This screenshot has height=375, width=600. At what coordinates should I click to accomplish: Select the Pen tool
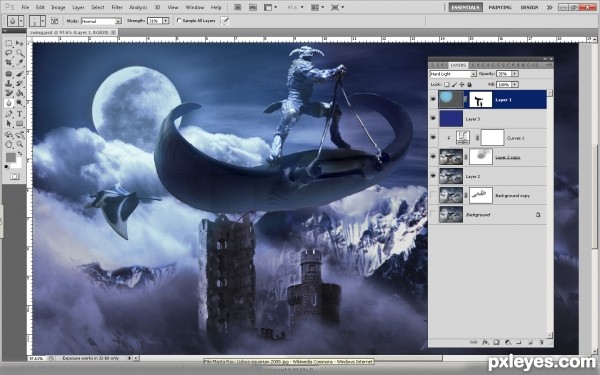(x=9, y=114)
